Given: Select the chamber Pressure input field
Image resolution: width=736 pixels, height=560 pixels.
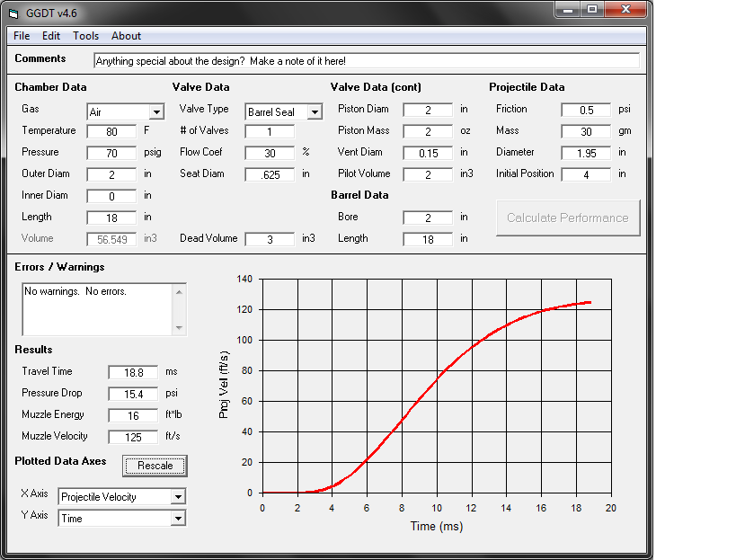Looking at the screenshot, I should (111, 153).
